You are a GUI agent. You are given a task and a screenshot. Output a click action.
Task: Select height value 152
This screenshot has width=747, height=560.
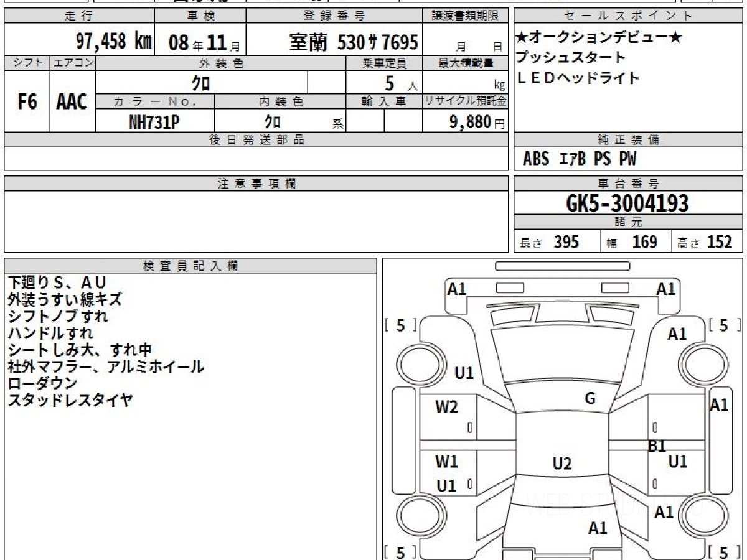[x=720, y=242]
